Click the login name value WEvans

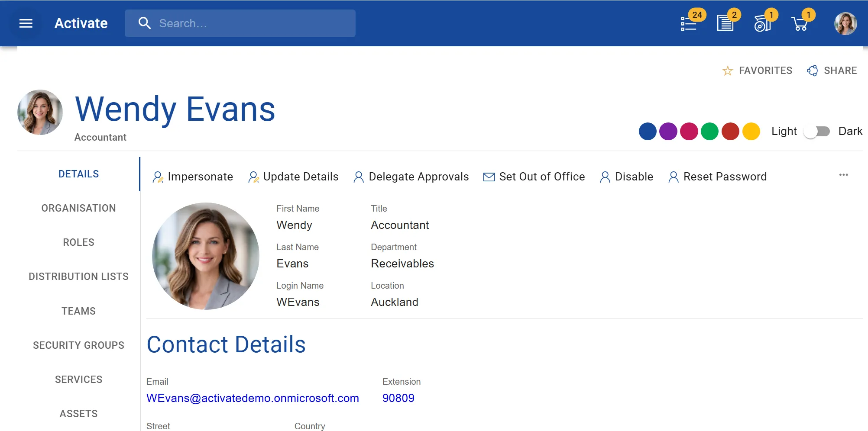click(x=298, y=302)
